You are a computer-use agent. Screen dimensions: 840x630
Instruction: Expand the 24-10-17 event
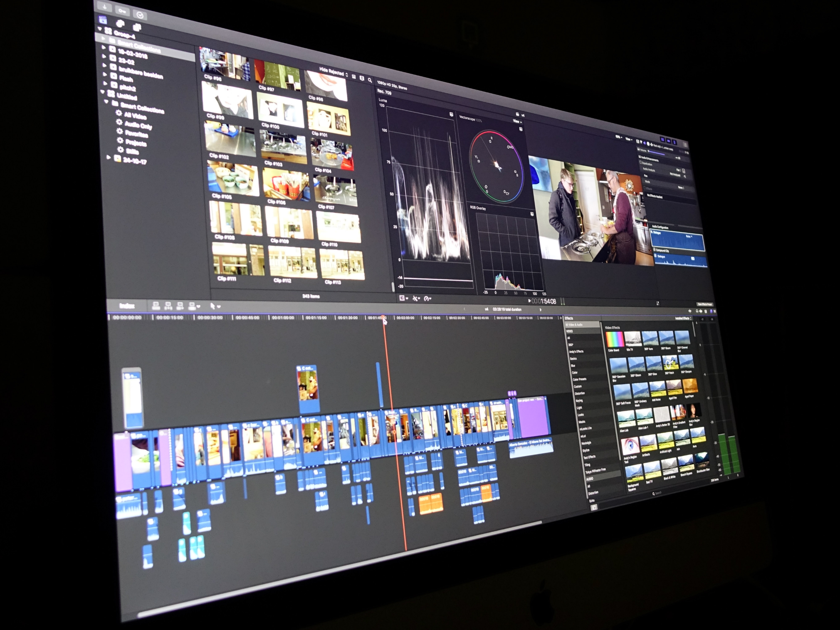point(109,157)
